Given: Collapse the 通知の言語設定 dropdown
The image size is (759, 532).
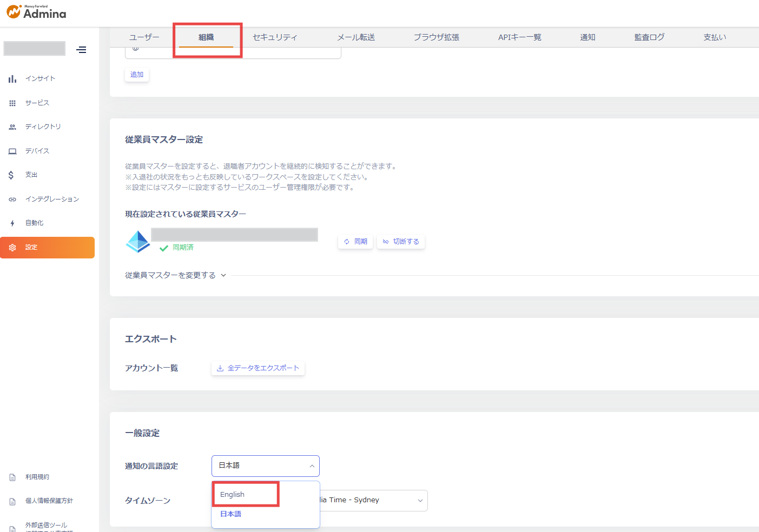Looking at the screenshot, I should [x=266, y=466].
